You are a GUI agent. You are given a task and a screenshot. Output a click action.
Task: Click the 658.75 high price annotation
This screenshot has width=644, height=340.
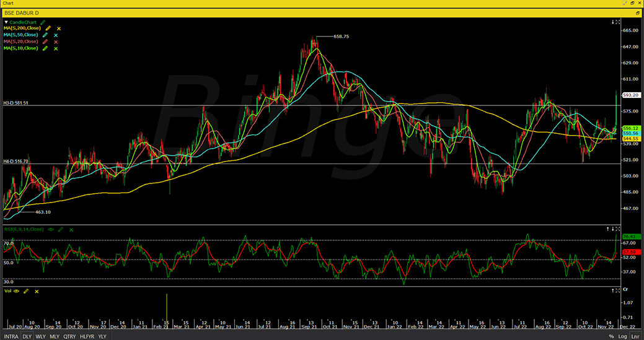[342, 37]
